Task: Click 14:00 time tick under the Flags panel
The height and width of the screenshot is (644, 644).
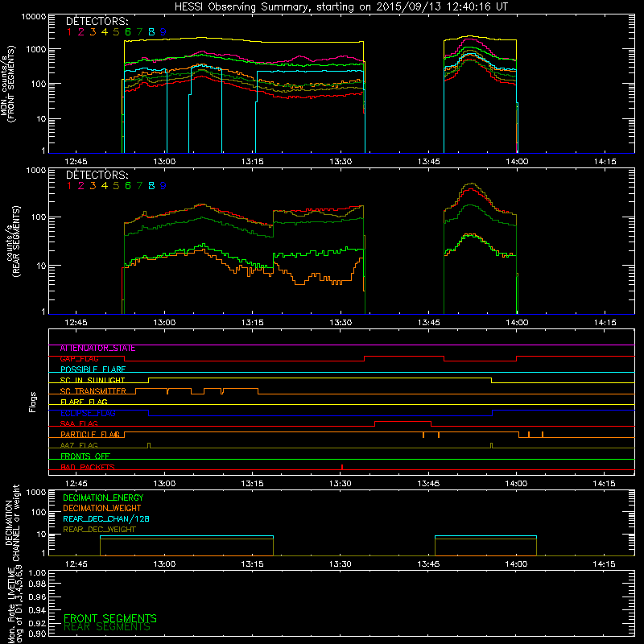Action: point(517,484)
